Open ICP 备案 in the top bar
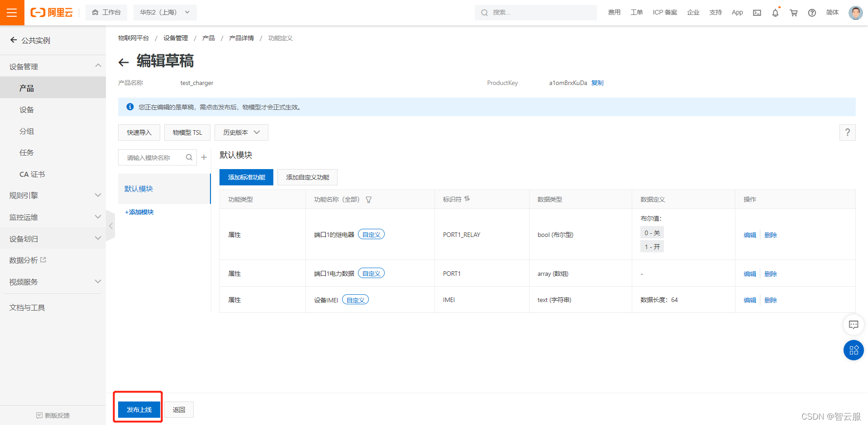 point(665,13)
